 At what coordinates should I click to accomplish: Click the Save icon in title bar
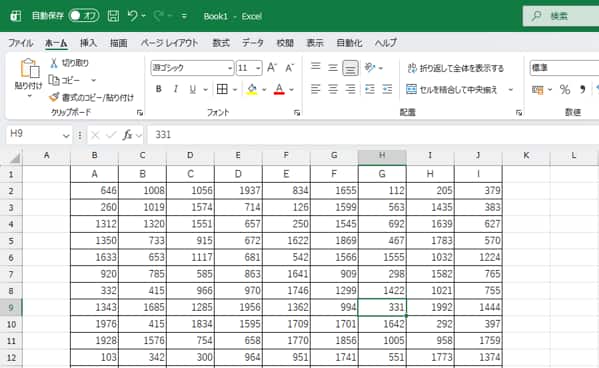[x=113, y=16]
